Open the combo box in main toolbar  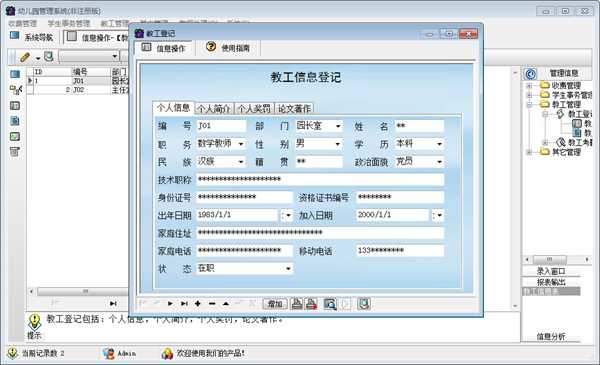pyautogui.click(x=89, y=57)
